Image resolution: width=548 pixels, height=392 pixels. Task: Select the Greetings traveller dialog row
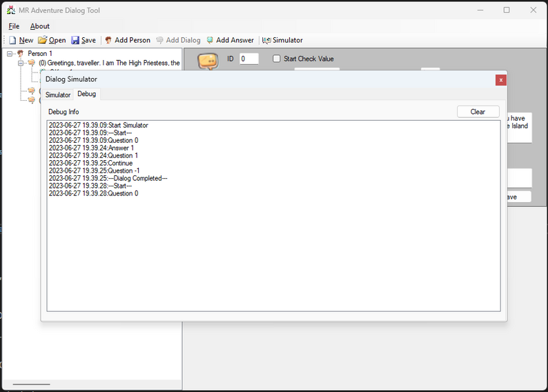pyautogui.click(x=110, y=63)
